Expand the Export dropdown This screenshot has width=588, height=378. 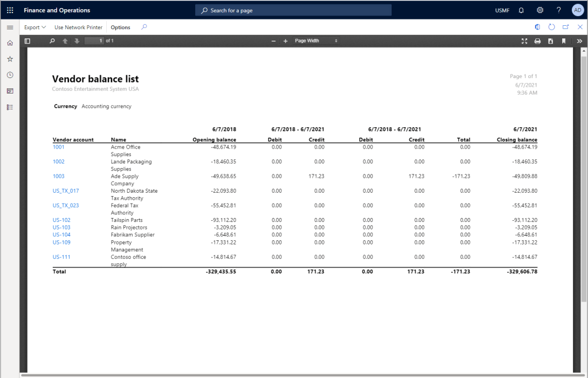(35, 27)
